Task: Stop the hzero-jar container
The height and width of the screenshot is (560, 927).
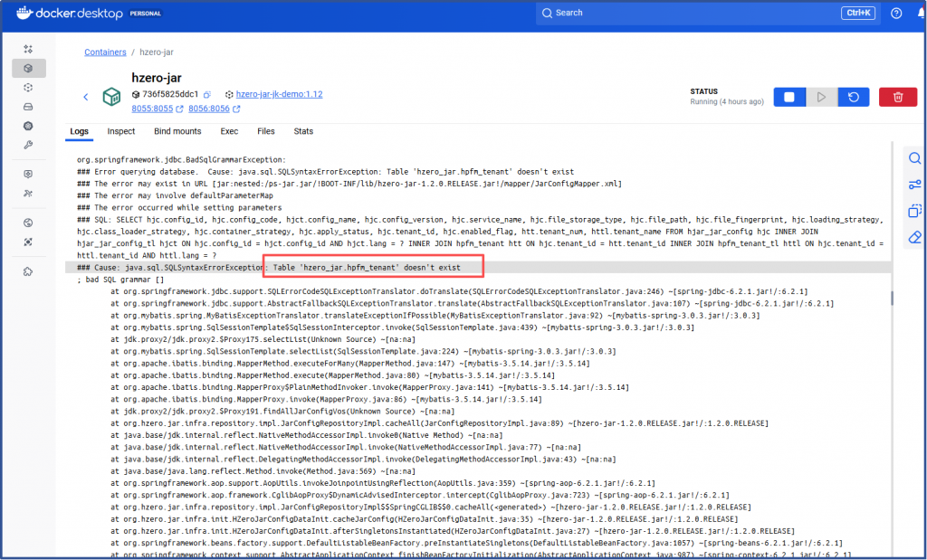Action: [788, 97]
